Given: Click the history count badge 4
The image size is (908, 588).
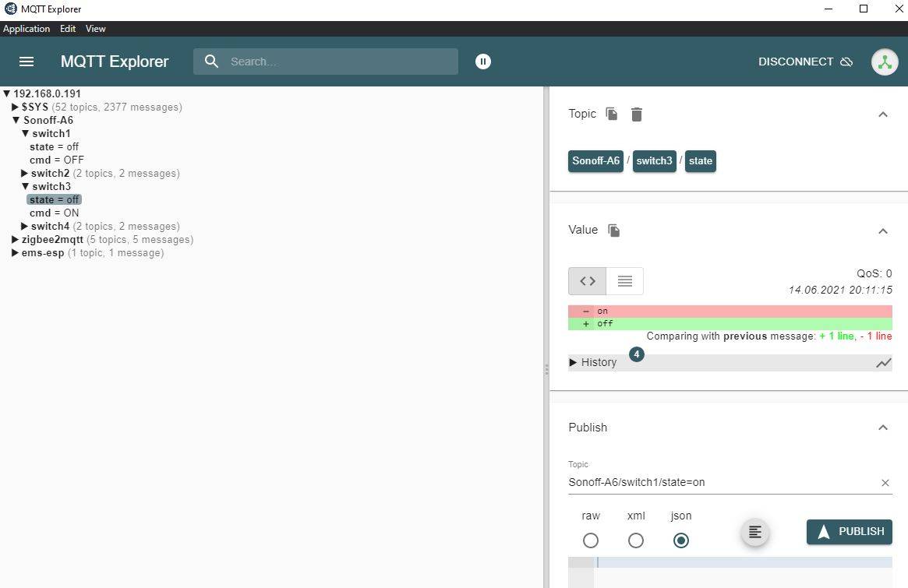Looking at the screenshot, I should coord(636,354).
